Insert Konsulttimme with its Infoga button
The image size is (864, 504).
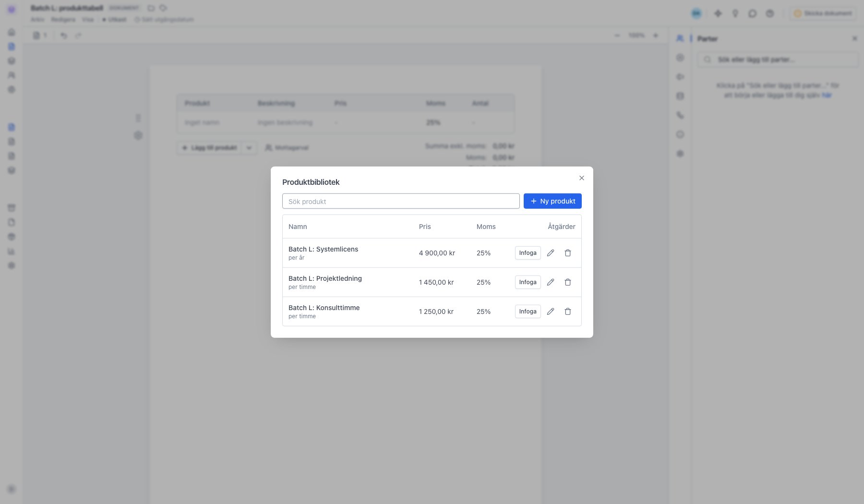click(528, 312)
